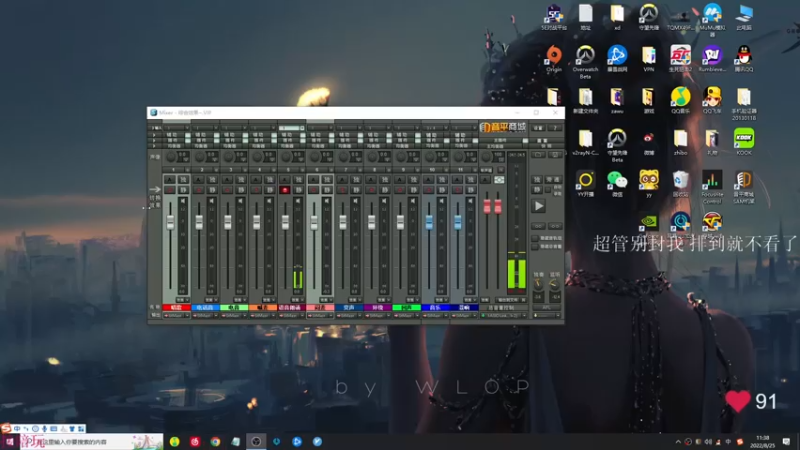
Task: Toggle the solo button on channel 4
Action: (x=269, y=180)
